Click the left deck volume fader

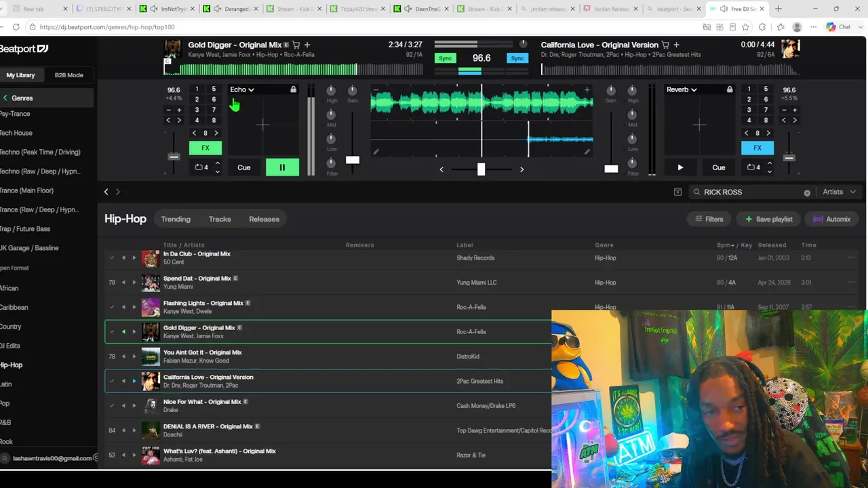click(x=353, y=160)
